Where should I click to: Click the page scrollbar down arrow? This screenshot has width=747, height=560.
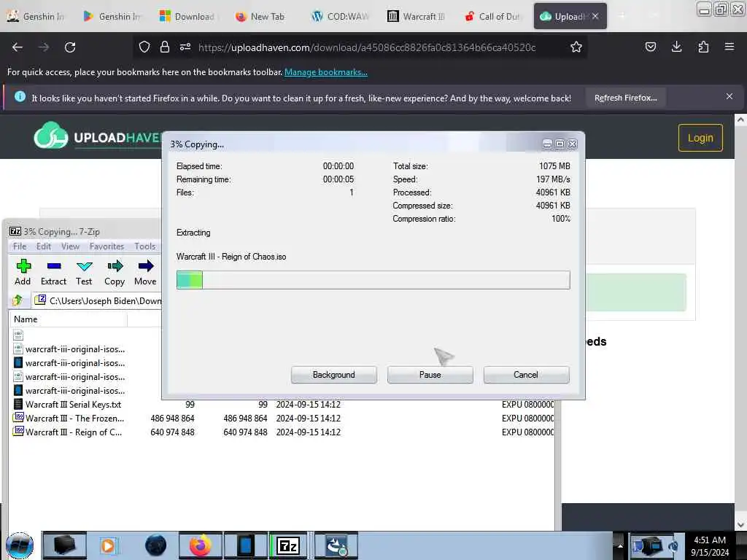[740, 524]
